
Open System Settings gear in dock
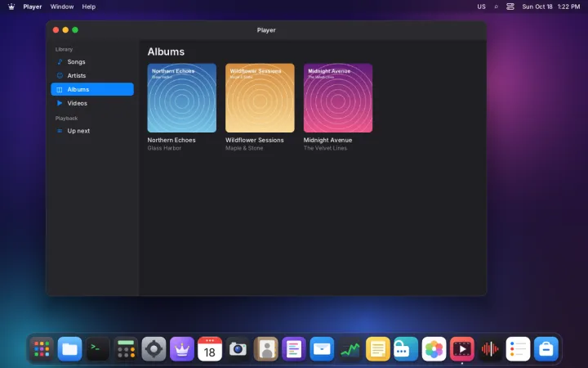tap(154, 349)
